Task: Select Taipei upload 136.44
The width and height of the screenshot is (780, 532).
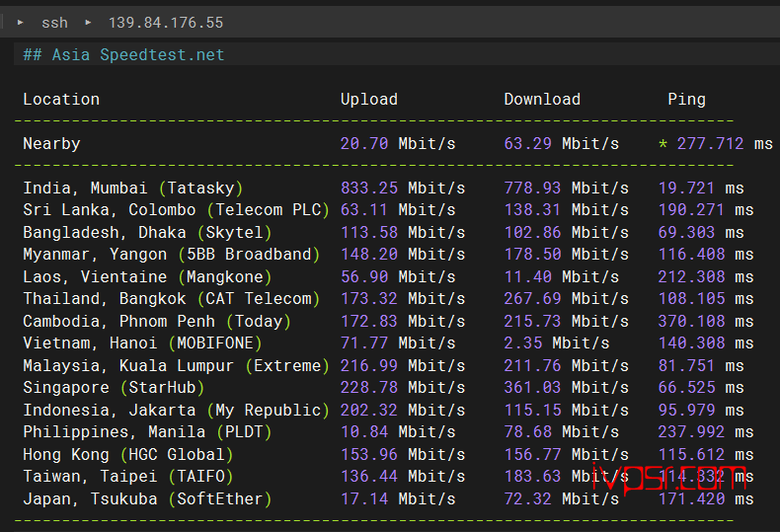Action: [369, 477]
